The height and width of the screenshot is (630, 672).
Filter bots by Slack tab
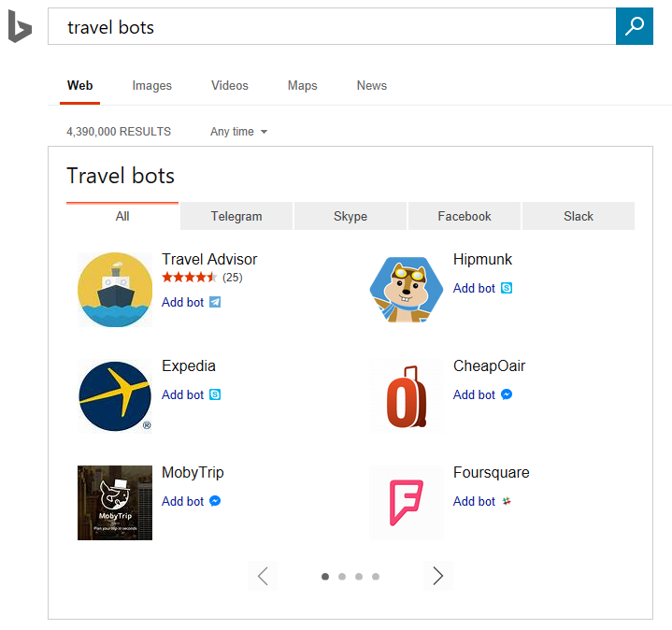[578, 216]
